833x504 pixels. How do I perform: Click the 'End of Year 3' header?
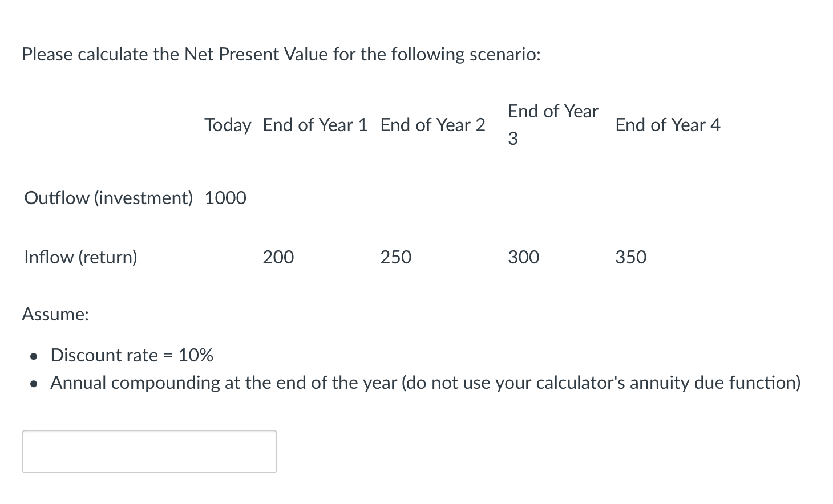[x=552, y=124]
